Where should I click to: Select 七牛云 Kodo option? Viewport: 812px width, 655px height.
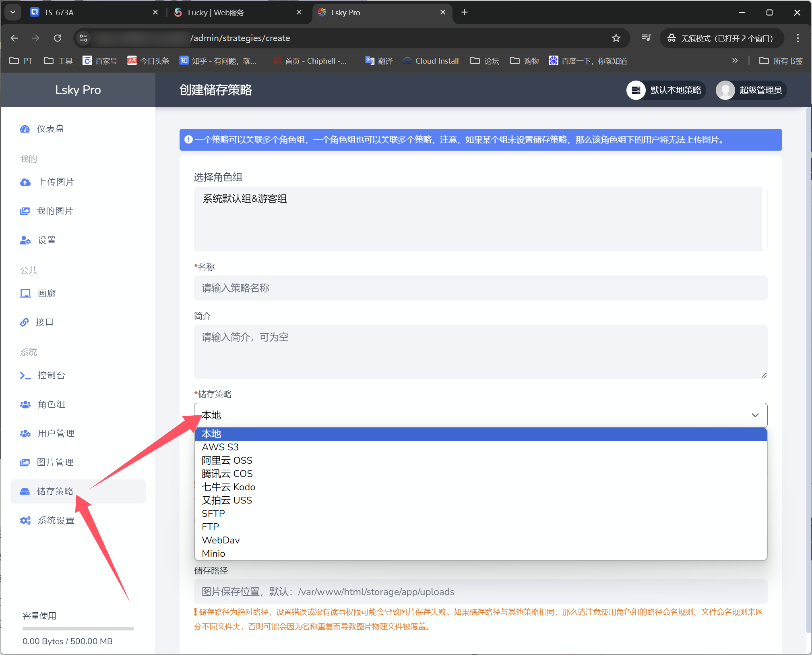point(481,487)
